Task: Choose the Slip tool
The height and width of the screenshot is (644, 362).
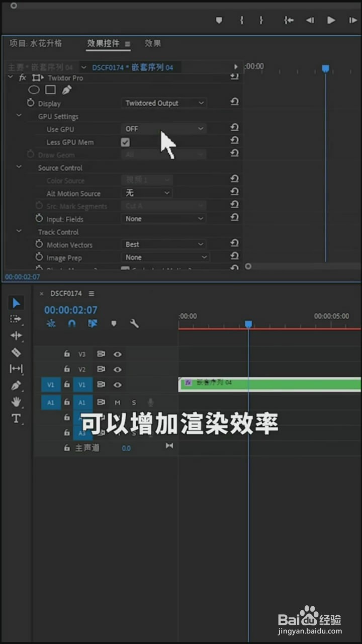Action: (x=16, y=369)
